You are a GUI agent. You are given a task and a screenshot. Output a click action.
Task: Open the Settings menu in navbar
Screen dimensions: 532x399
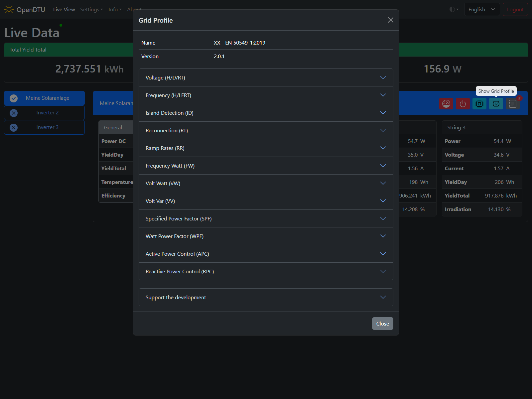[x=91, y=10]
